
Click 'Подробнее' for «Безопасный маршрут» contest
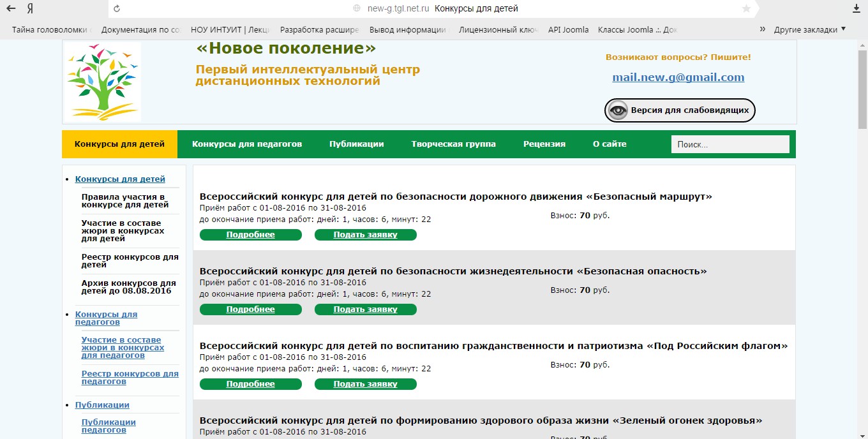(x=250, y=235)
